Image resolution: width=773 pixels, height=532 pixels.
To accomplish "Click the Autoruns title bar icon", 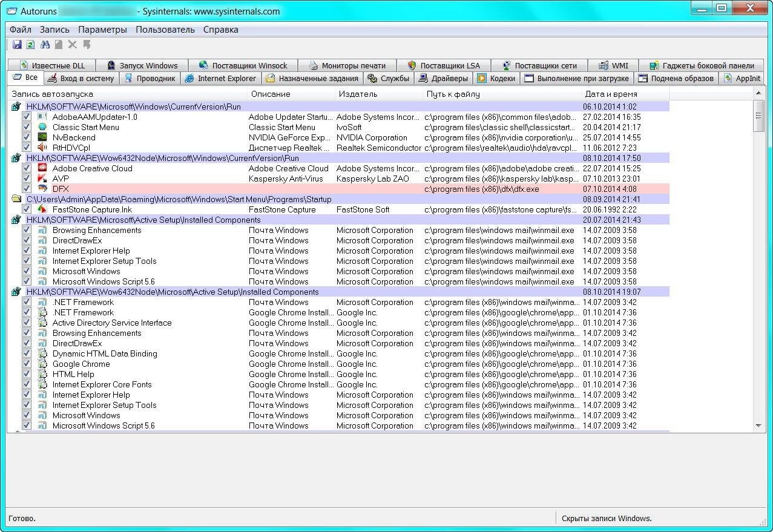I will (x=12, y=11).
